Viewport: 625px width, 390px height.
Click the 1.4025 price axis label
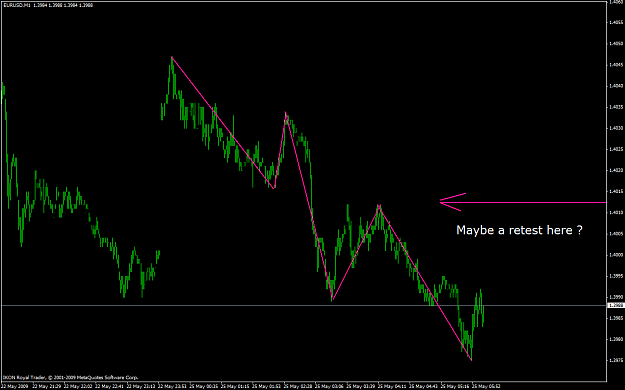click(x=616, y=149)
